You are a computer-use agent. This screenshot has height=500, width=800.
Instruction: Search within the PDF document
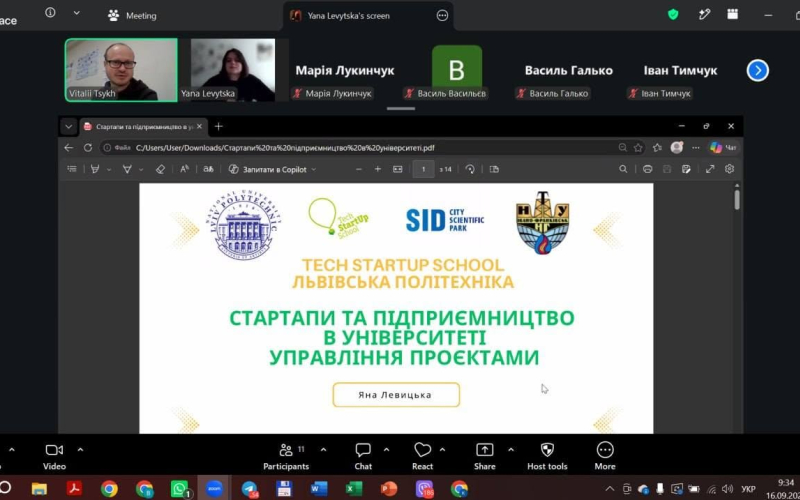point(623,169)
